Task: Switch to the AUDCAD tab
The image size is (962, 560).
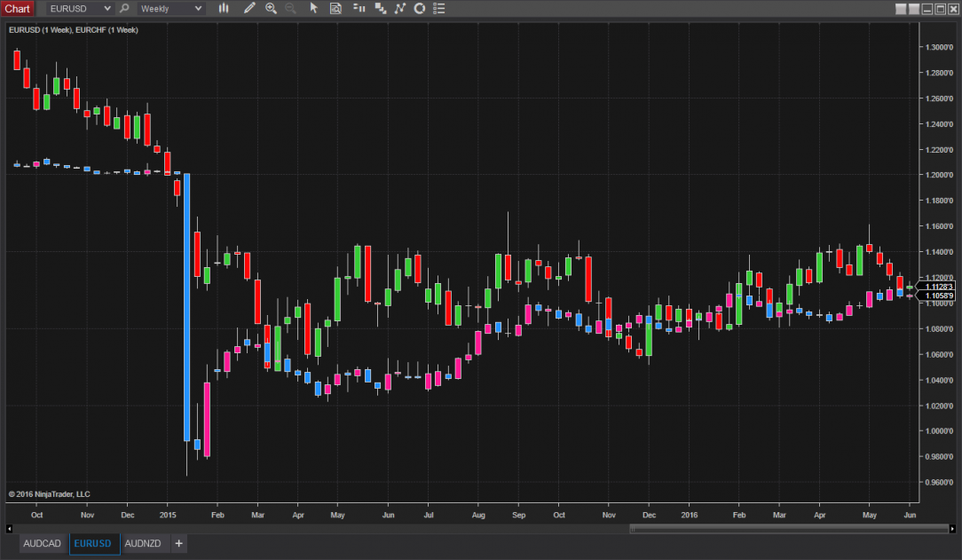Action: (42, 543)
